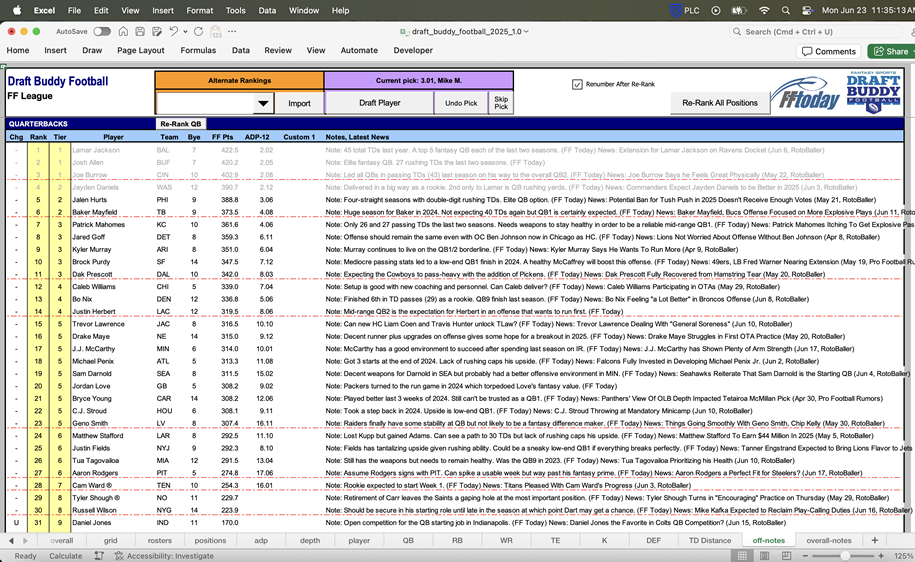The height and width of the screenshot is (562, 915).
Task: Click the Save As icon with pencil
Action: 157,32
